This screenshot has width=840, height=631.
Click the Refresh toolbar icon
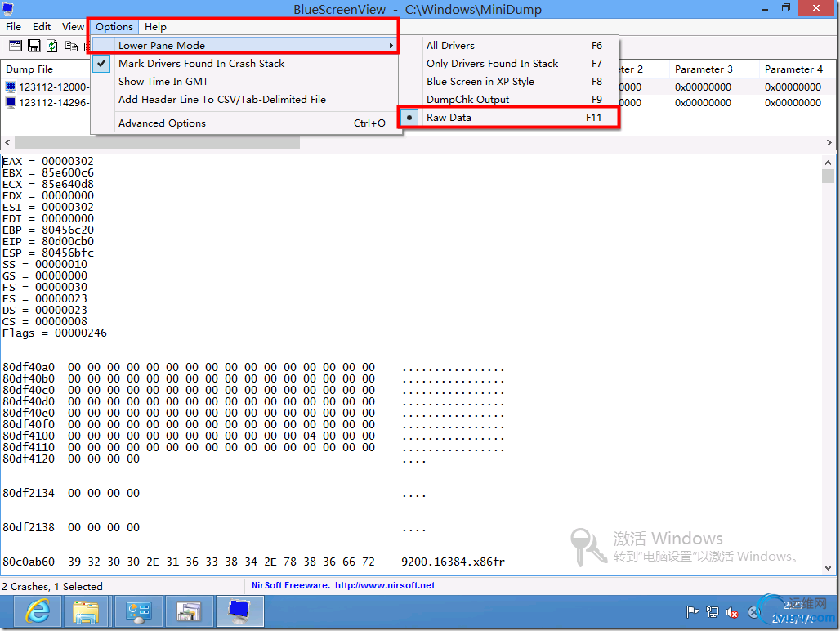click(x=52, y=46)
